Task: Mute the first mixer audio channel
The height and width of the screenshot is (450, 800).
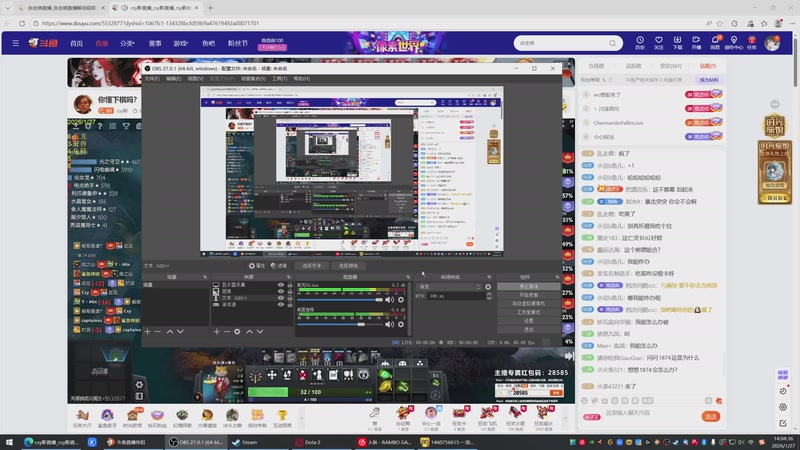Action: click(389, 299)
